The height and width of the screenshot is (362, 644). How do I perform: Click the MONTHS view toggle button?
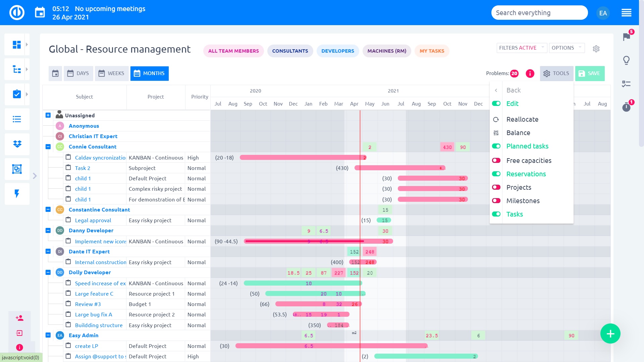[x=150, y=73]
